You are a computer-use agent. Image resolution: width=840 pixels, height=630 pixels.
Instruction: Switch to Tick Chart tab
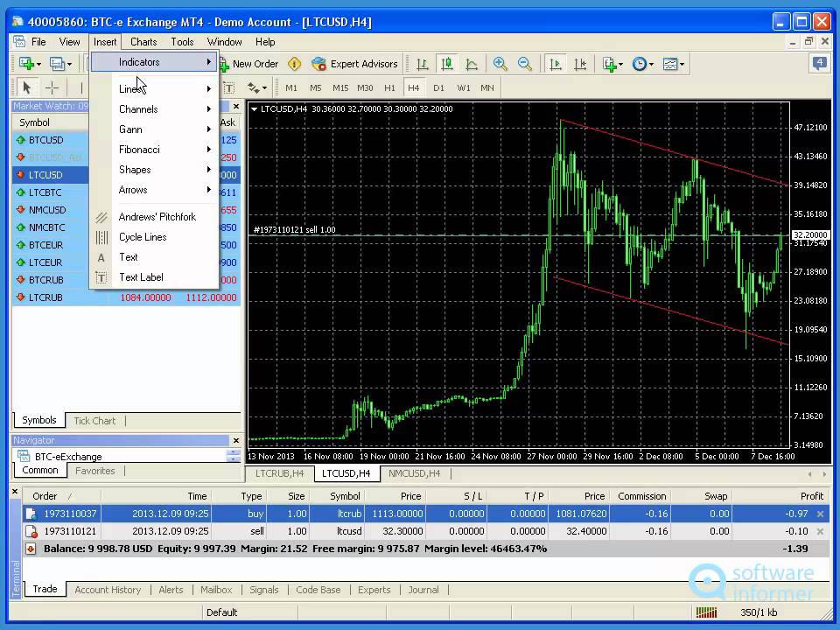(94, 421)
